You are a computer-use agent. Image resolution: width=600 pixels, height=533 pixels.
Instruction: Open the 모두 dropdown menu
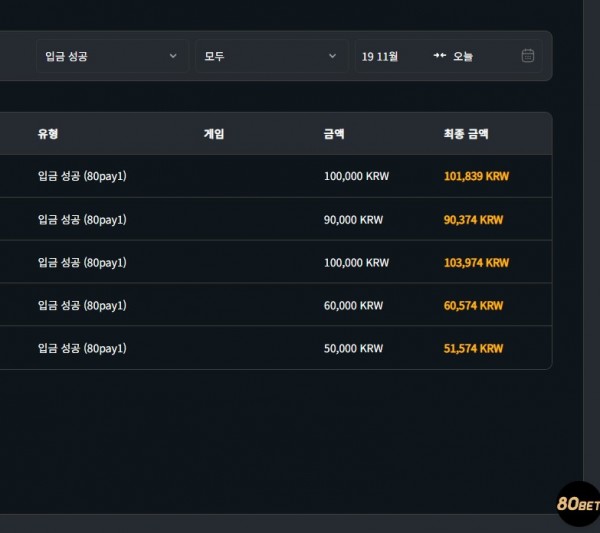[272, 56]
